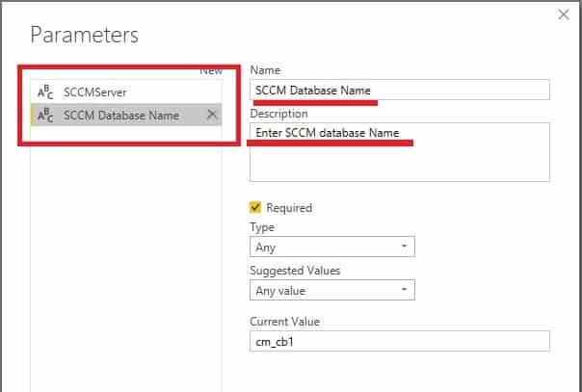Viewport: 582px width, 392px height.
Task: Click ABC type icon beside SCCM Database Name
Action: tap(45, 116)
